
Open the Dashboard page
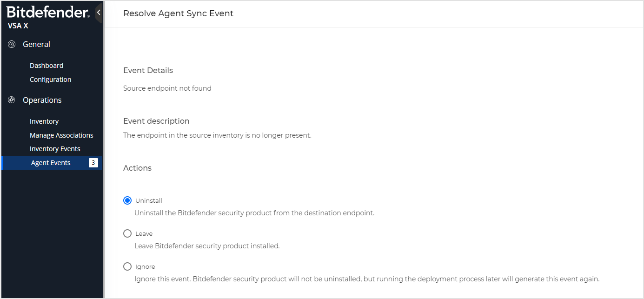pyautogui.click(x=46, y=65)
